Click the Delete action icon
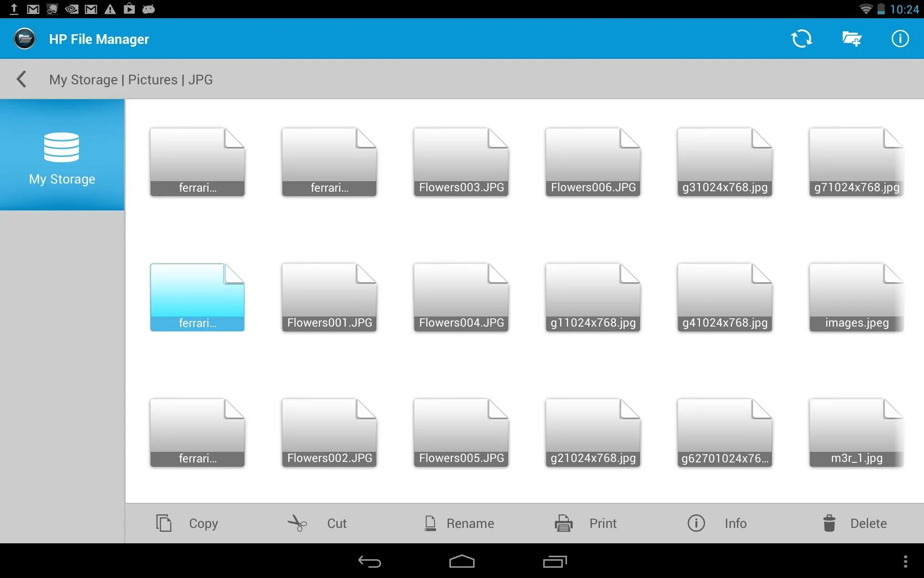Image resolution: width=924 pixels, height=578 pixels. click(x=830, y=523)
